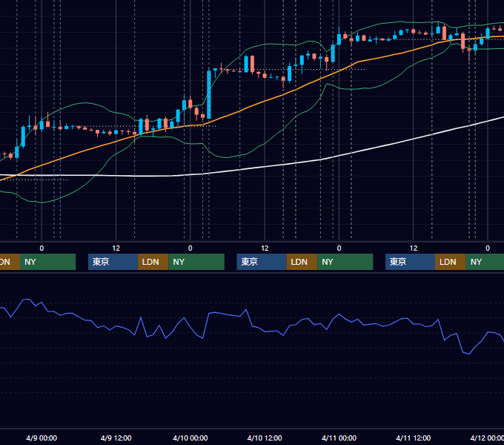Viewport: 504px width, 445px height.
Task: Click the 4/9 00:00 date label
Action: pyautogui.click(x=42, y=438)
